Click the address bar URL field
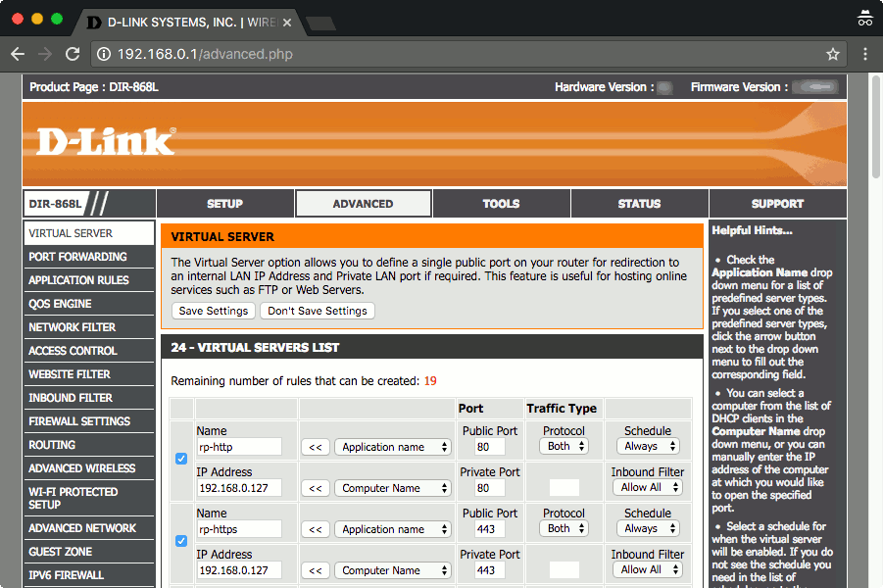Image resolution: width=883 pixels, height=588 pixels. pyautogui.click(x=467, y=54)
